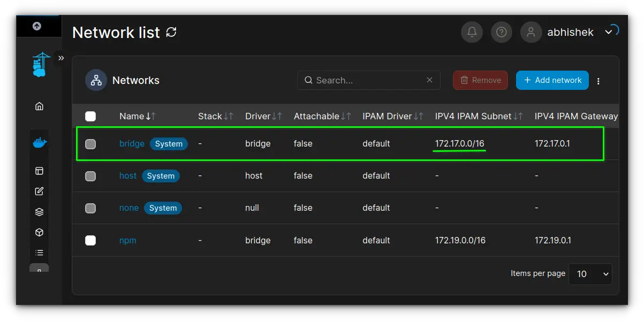This screenshot has width=644, height=322.
Task: Open notifications via the bell icon
Action: point(472,32)
